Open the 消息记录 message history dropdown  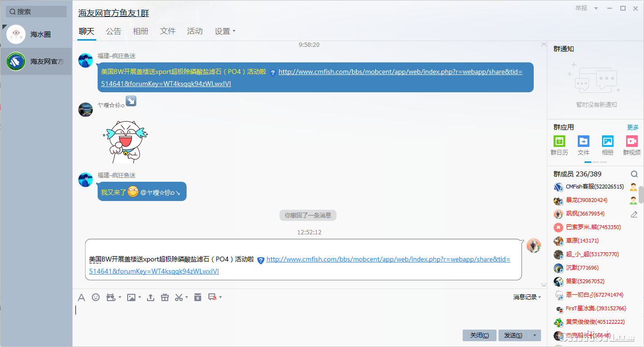click(x=527, y=297)
